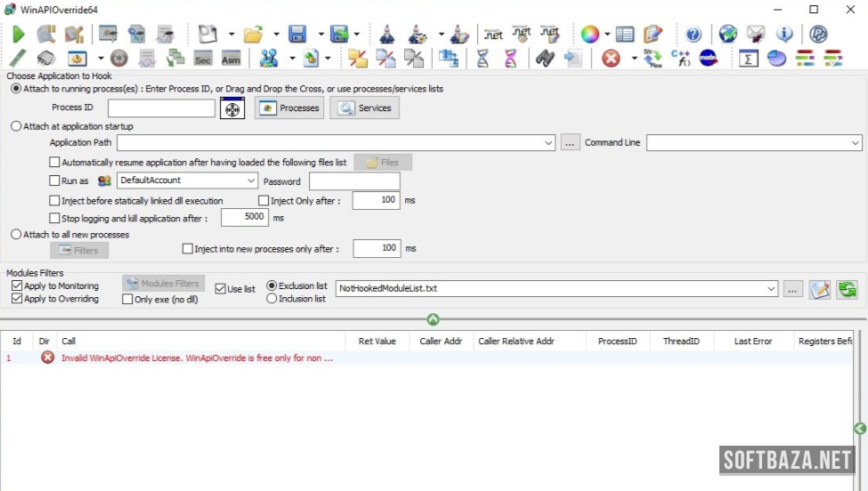
Task: Open the DefaultAccount Run as dropdown
Action: 251,181
